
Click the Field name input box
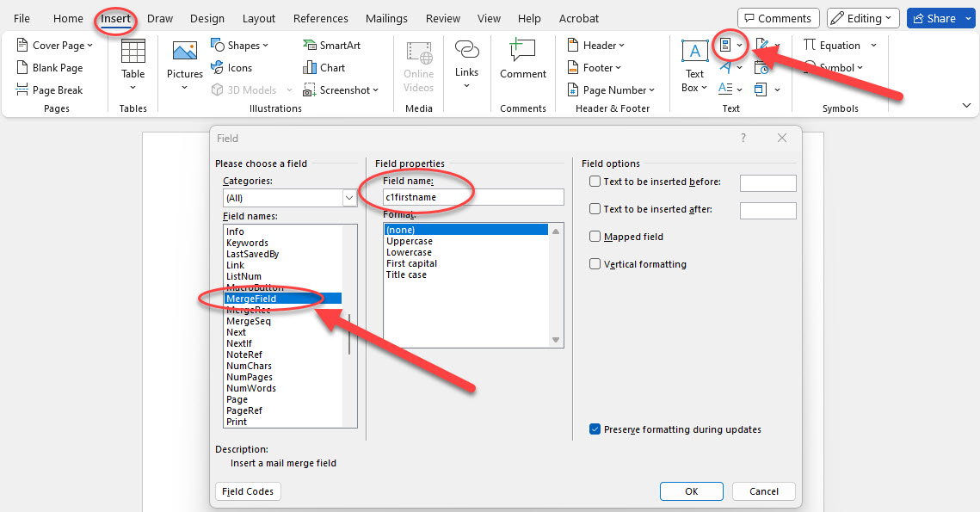(473, 197)
